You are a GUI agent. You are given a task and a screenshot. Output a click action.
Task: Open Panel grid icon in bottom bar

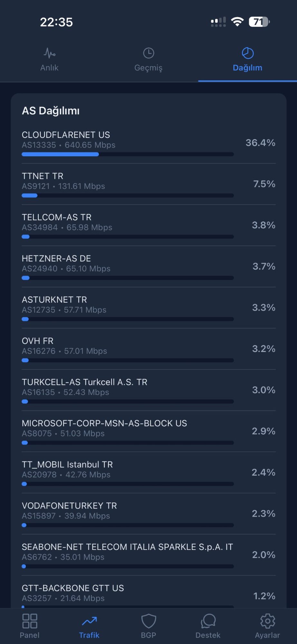(x=30, y=621)
